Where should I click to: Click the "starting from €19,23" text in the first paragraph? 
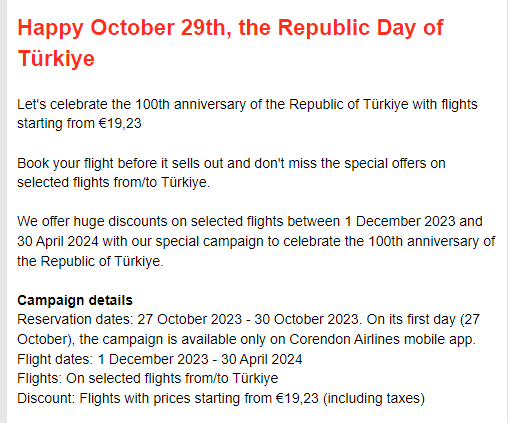[79, 123]
